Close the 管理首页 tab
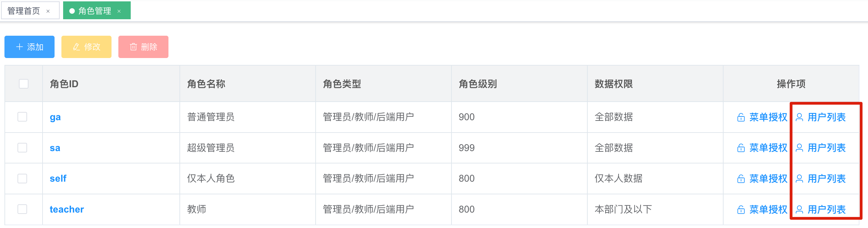The height and width of the screenshot is (228, 868). click(48, 11)
